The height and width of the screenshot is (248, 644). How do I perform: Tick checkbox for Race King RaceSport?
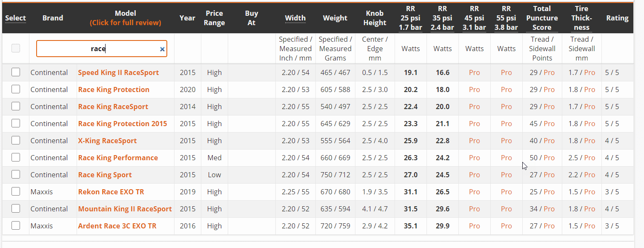click(16, 106)
